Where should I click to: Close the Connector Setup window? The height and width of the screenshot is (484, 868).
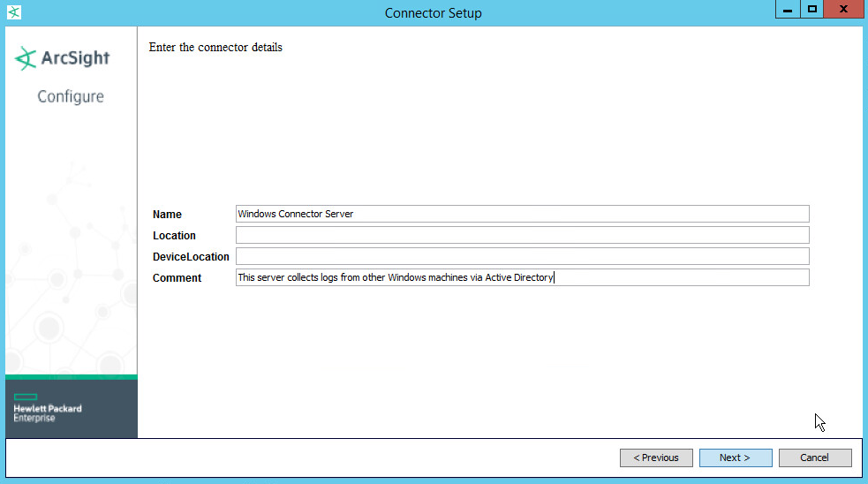pyautogui.click(x=845, y=10)
